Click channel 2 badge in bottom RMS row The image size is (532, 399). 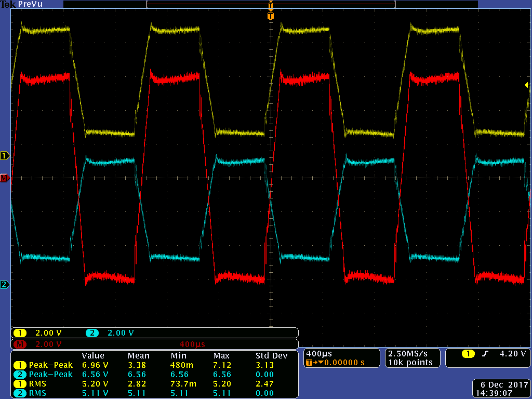click(20, 393)
